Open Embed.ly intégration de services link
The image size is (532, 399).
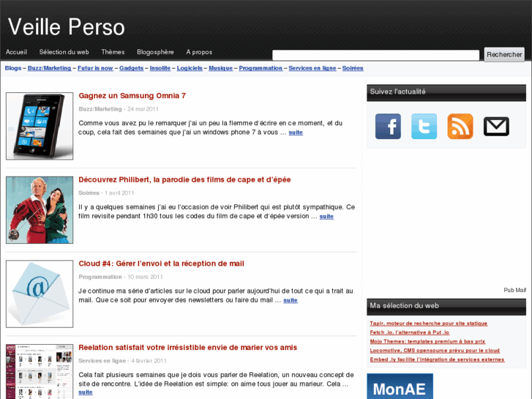coord(437,359)
